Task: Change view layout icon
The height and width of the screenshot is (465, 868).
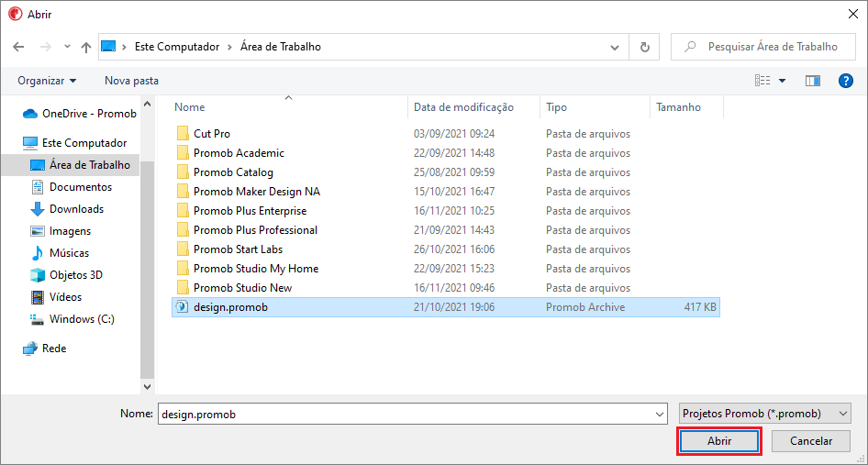Action: (x=762, y=81)
